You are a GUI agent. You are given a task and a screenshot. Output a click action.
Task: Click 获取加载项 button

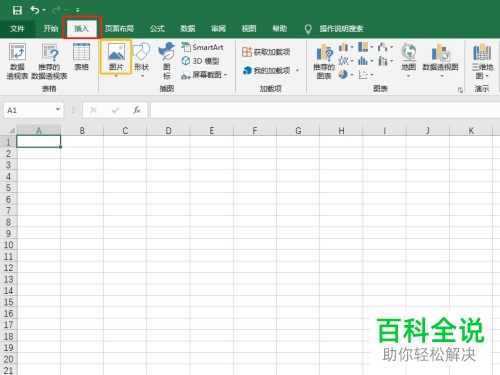coord(266,52)
